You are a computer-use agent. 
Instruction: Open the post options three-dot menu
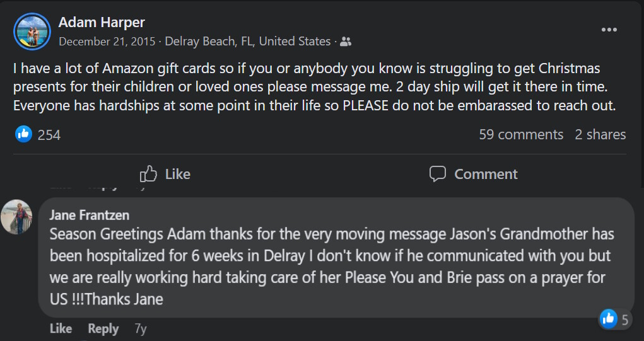pos(609,30)
